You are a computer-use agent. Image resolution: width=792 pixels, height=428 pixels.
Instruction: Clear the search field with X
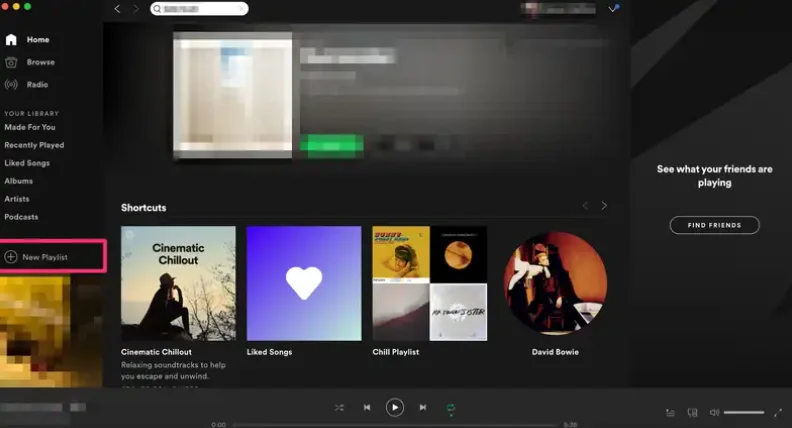[x=241, y=9]
